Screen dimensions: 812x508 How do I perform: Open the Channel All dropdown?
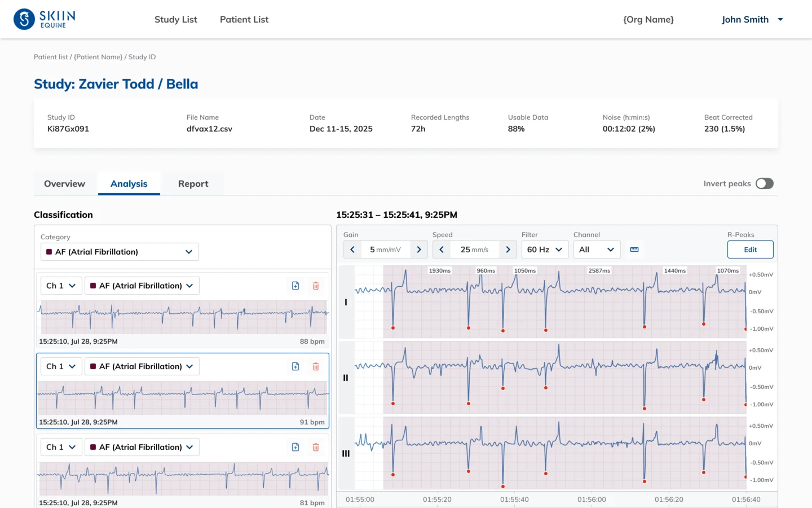597,249
